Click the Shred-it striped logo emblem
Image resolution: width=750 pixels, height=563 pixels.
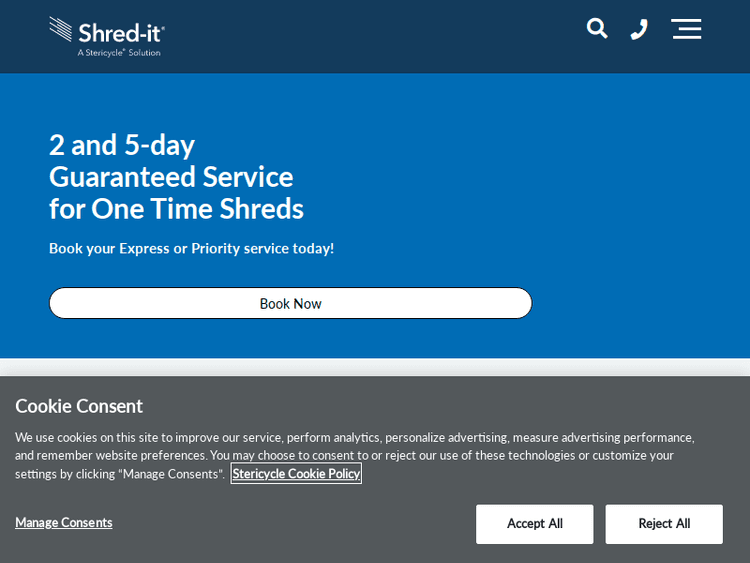coord(62,31)
